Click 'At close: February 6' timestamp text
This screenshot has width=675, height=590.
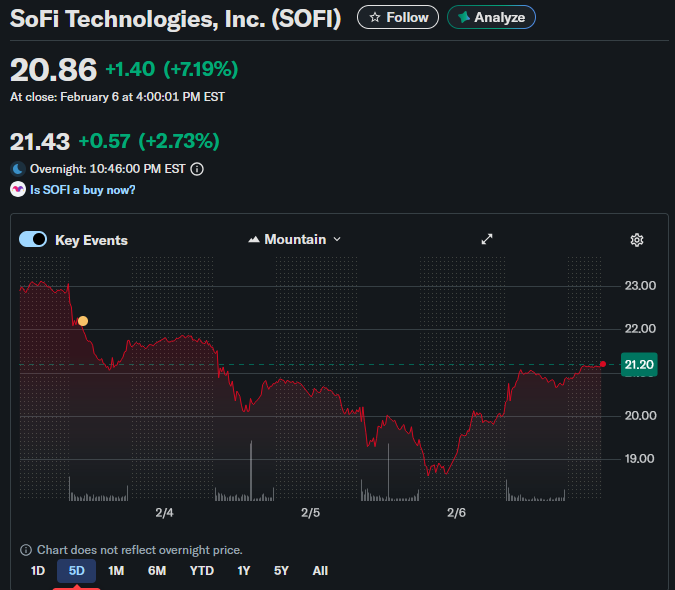pyautogui.click(x=117, y=97)
